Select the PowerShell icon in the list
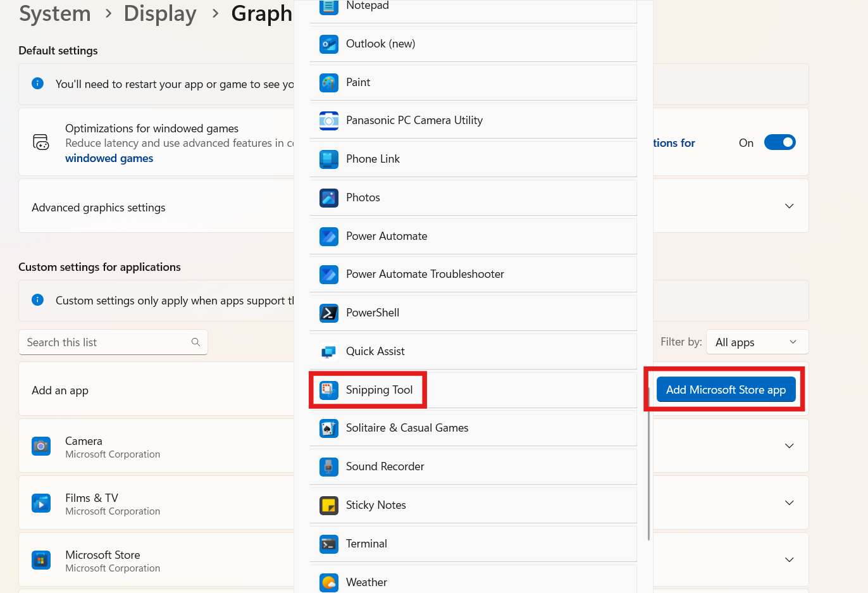868x593 pixels. (x=329, y=313)
